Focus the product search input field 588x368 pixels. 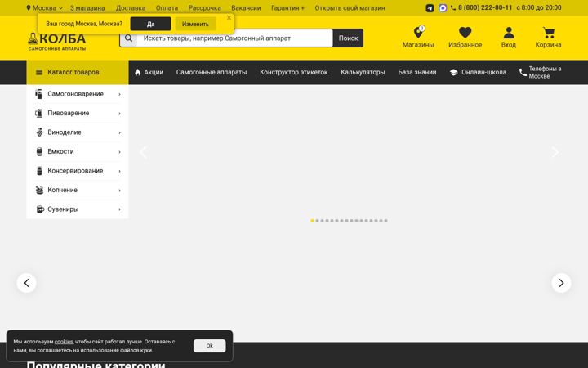[234, 38]
